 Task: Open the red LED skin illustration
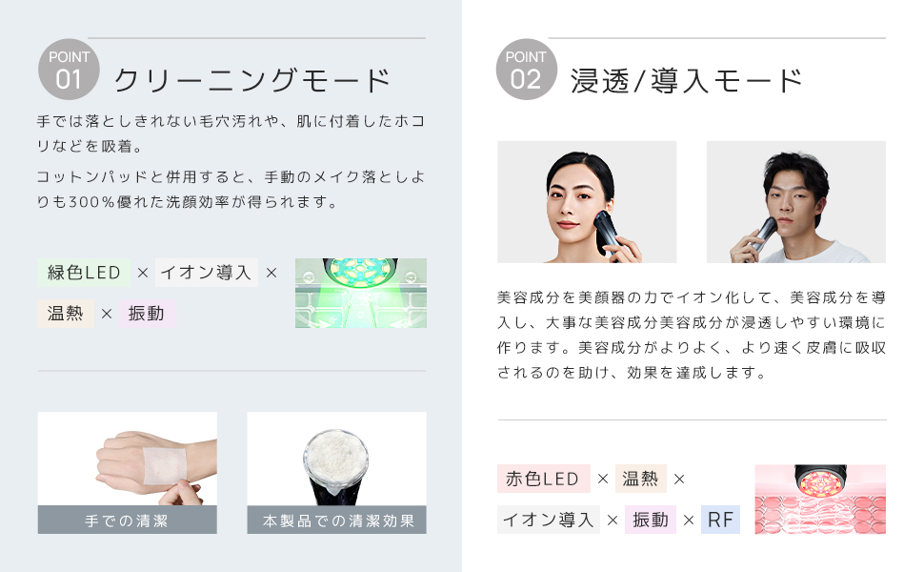coord(820,500)
